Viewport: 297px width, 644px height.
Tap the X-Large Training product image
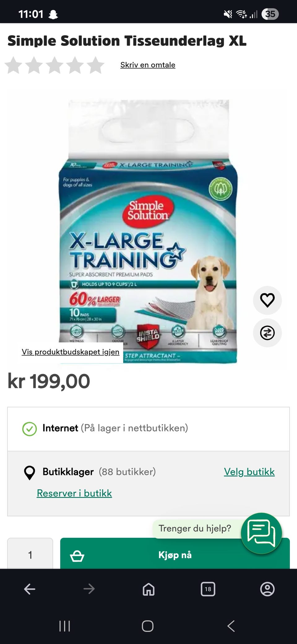coord(148,232)
